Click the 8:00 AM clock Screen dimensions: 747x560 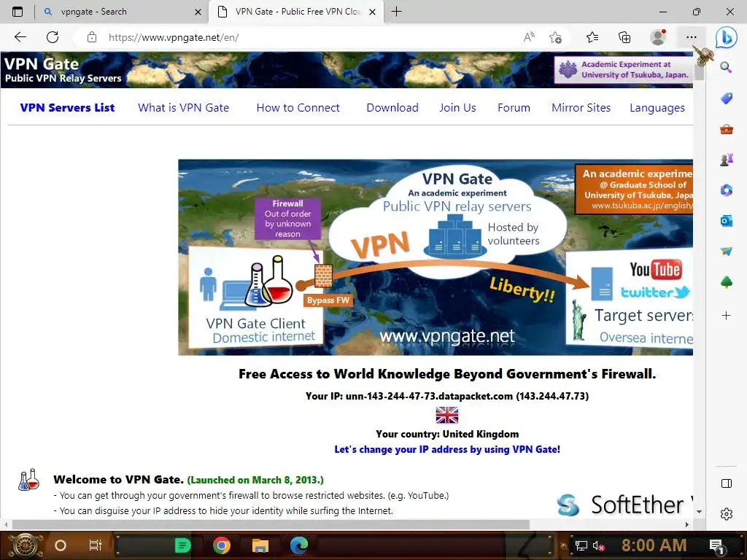click(654, 545)
